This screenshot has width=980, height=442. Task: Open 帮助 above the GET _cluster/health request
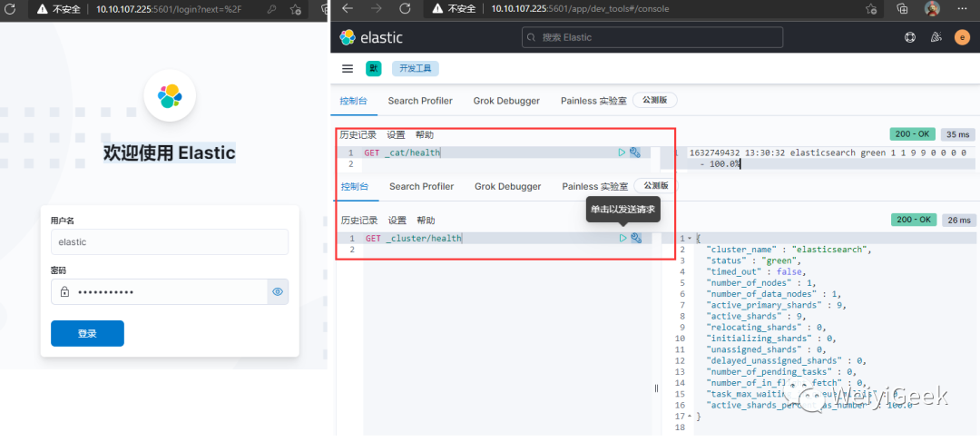click(x=426, y=221)
